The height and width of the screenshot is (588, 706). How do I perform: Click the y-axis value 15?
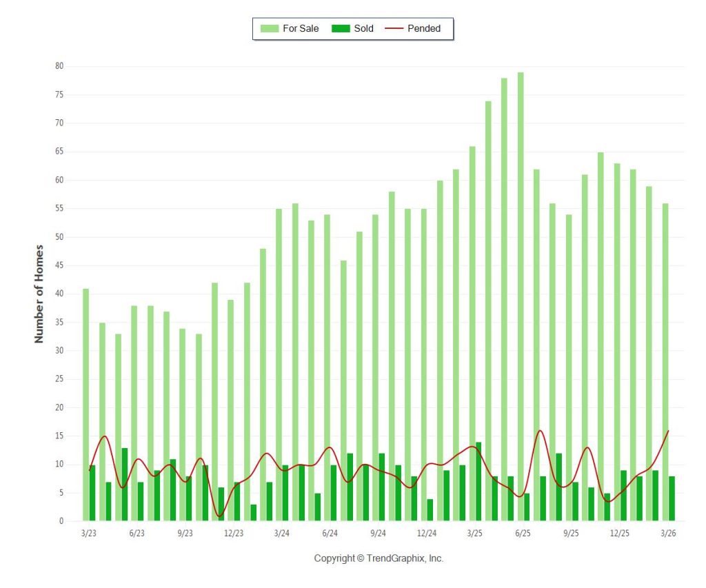coord(59,436)
